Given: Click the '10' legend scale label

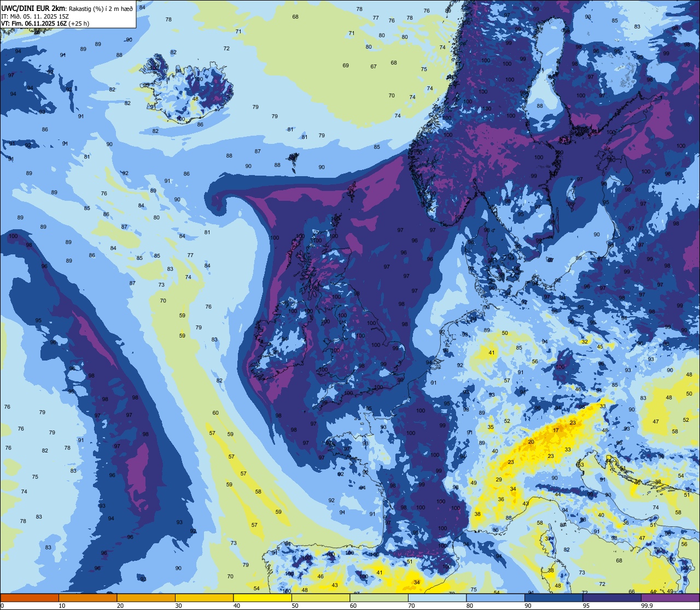Looking at the screenshot, I should pos(62,606).
